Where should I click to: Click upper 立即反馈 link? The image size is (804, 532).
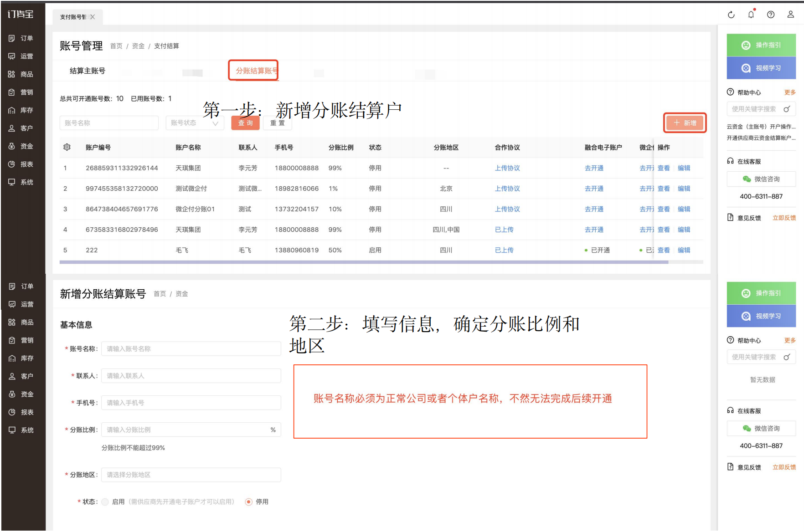(784, 218)
